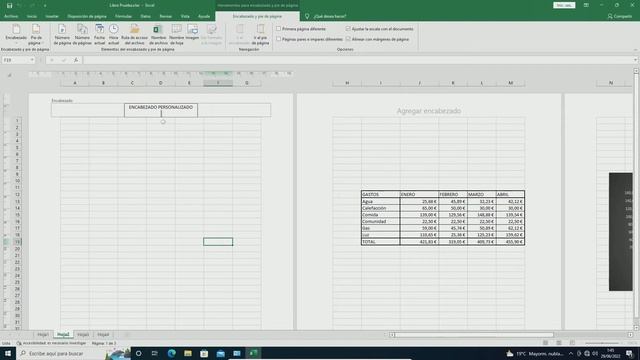
Task: Click Agregar encabezado on second page
Action: point(429,111)
